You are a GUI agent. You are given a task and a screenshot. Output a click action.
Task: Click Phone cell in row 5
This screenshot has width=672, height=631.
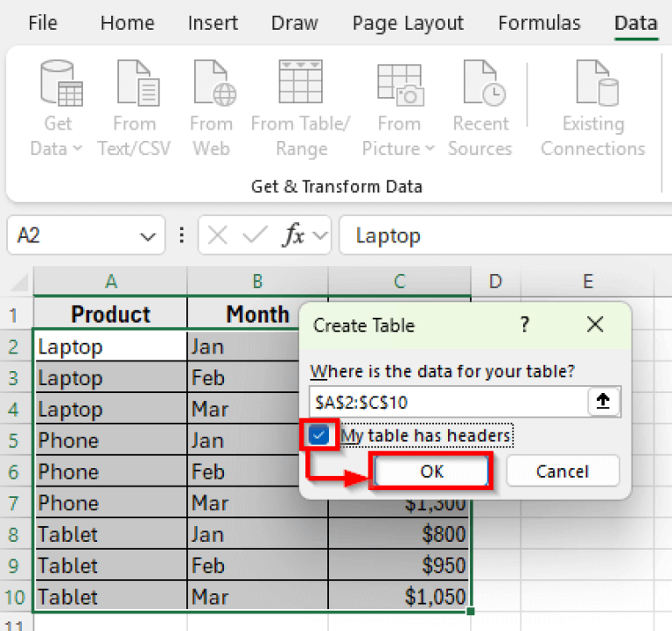point(110,440)
